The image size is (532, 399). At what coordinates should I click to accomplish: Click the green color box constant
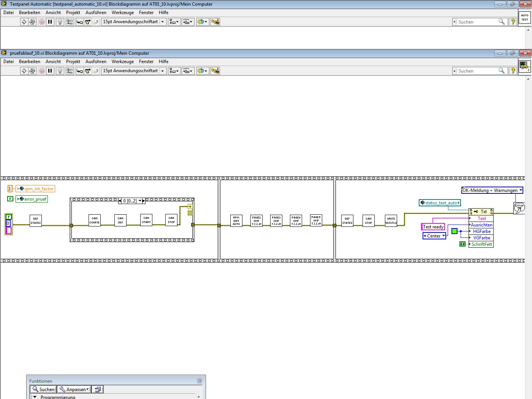(x=454, y=231)
